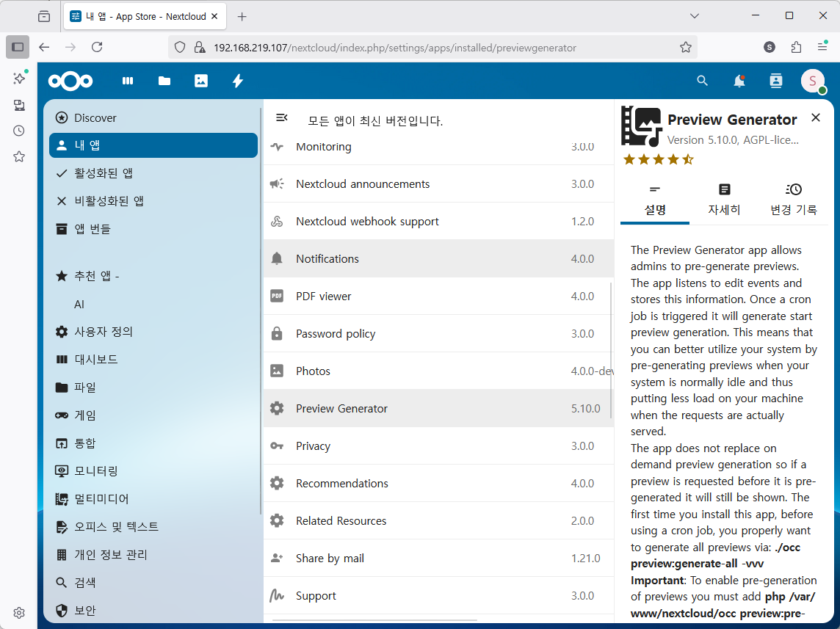Open 보안 category
840x629 pixels.
153,610
